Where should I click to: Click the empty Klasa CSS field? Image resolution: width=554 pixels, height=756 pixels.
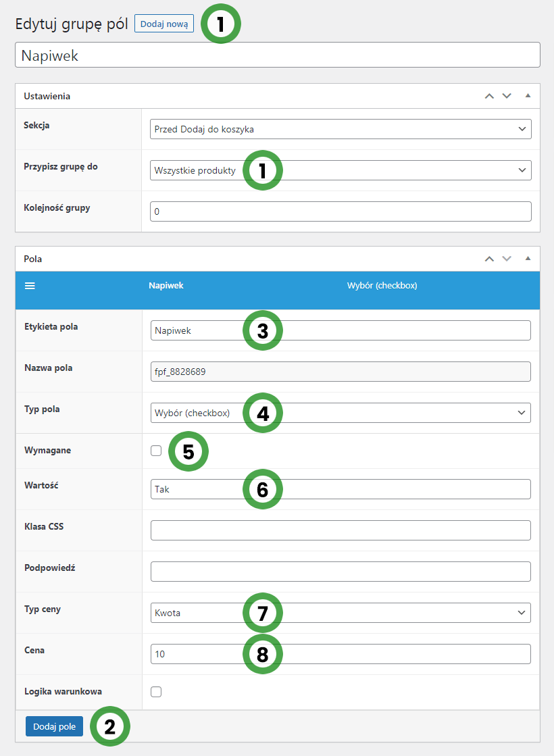(x=340, y=530)
